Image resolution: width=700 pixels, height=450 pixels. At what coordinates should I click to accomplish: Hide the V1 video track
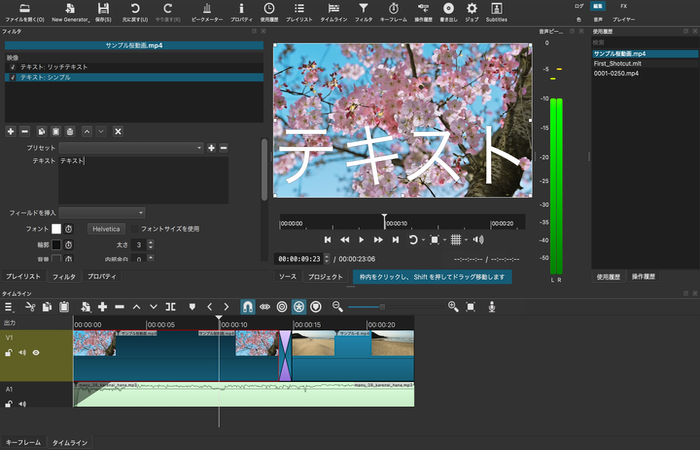pos(36,352)
